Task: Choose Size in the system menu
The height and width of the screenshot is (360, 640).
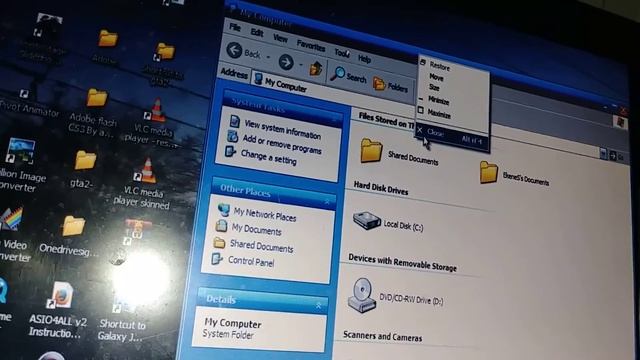Action: pyautogui.click(x=434, y=87)
